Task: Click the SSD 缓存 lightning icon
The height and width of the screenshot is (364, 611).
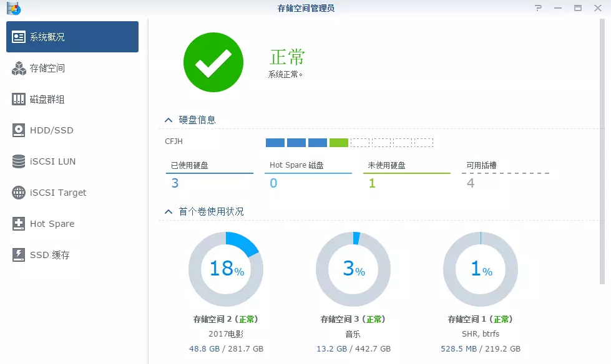Action: click(x=19, y=255)
